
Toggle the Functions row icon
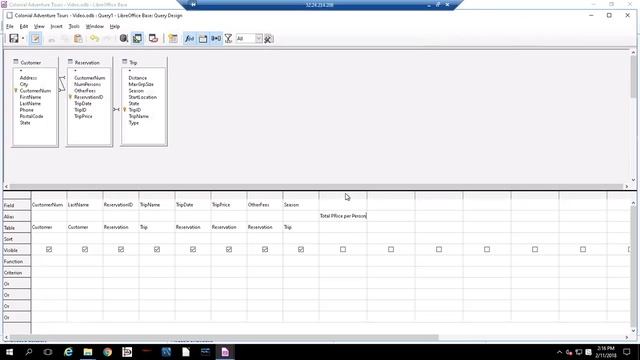(x=189, y=38)
